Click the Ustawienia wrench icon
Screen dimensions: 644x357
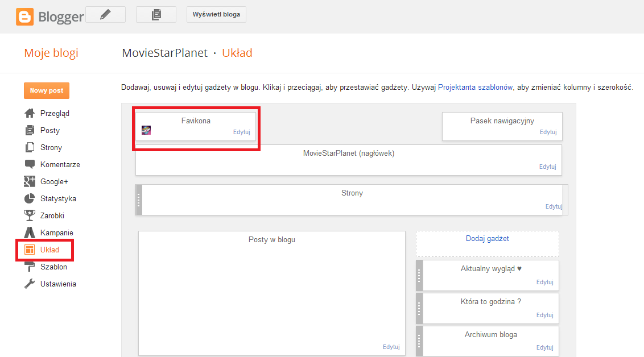30,284
